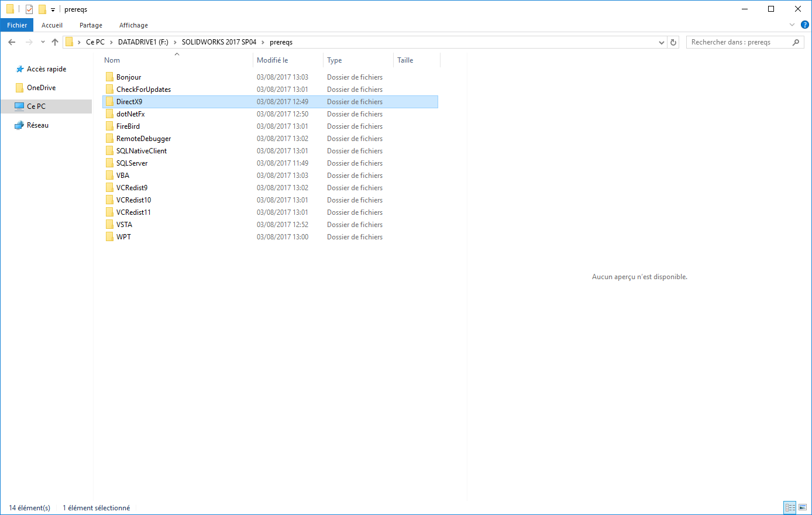Click Dossier de fichiers type for WPT
Image resolution: width=812 pixels, height=515 pixels.
point(355,237)
